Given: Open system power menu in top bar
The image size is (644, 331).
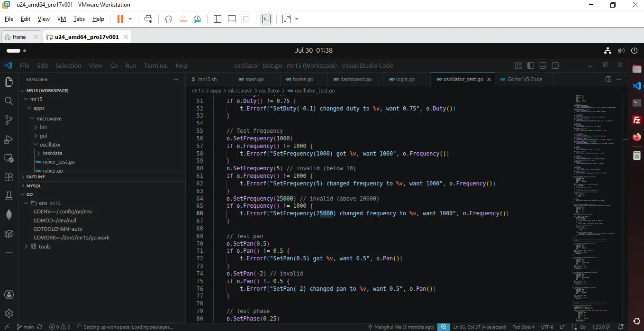Looking at the screenshot, I should 635,50.
